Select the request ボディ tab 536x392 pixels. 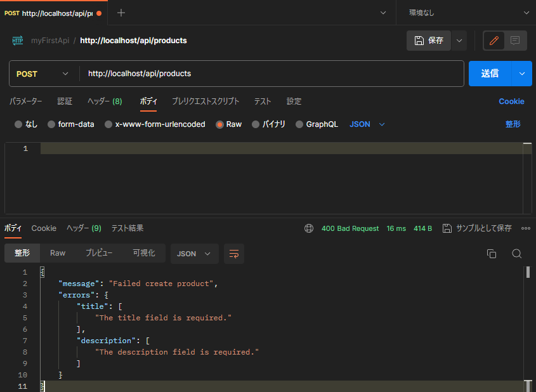tap(148, 101)
